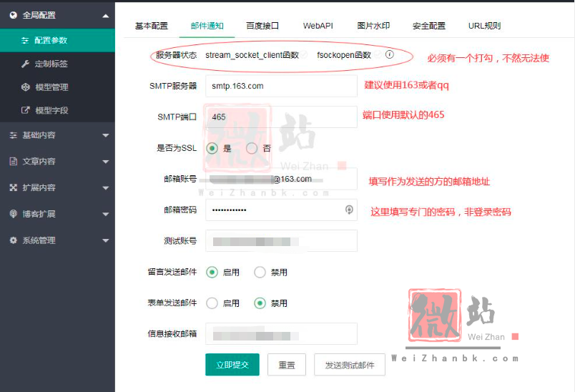Click the document icon next to 文章内容
Image resolution: width=575 pixels, height=392 pixels.
[x=14, y=162]
